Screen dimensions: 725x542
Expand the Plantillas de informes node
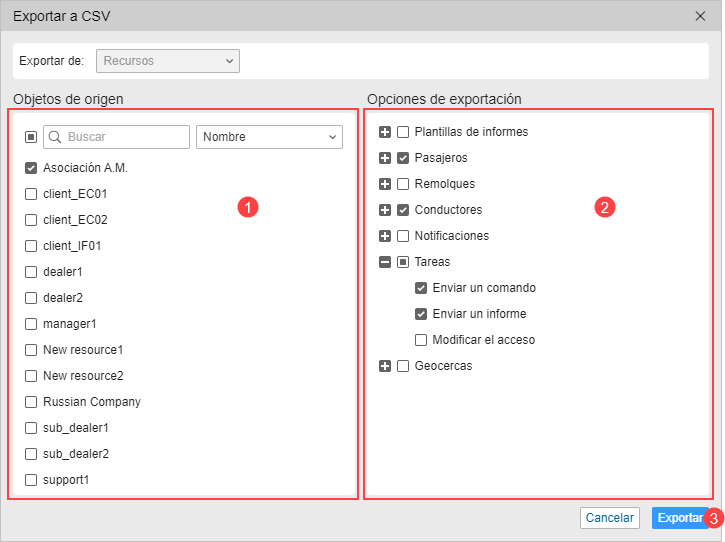(385, 132)
